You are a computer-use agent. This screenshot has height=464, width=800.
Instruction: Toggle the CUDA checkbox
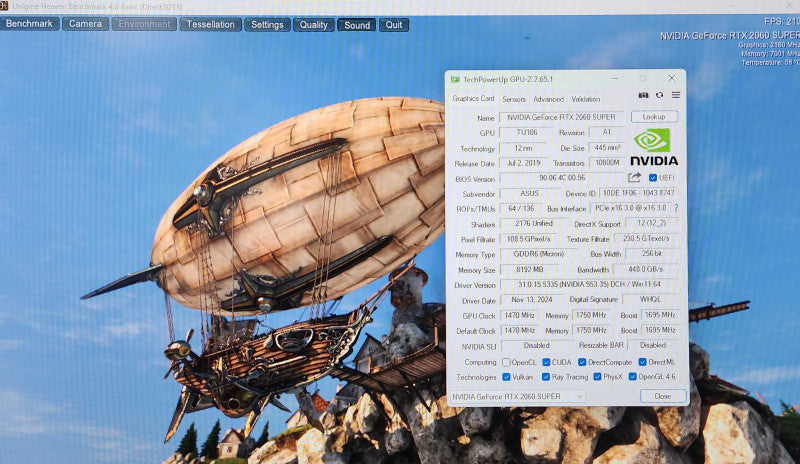point(546,362)
